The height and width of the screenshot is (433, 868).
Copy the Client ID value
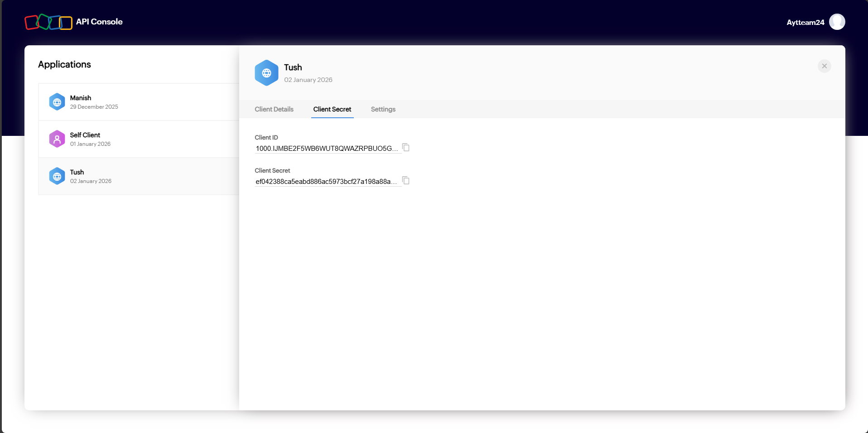[406, 148]
